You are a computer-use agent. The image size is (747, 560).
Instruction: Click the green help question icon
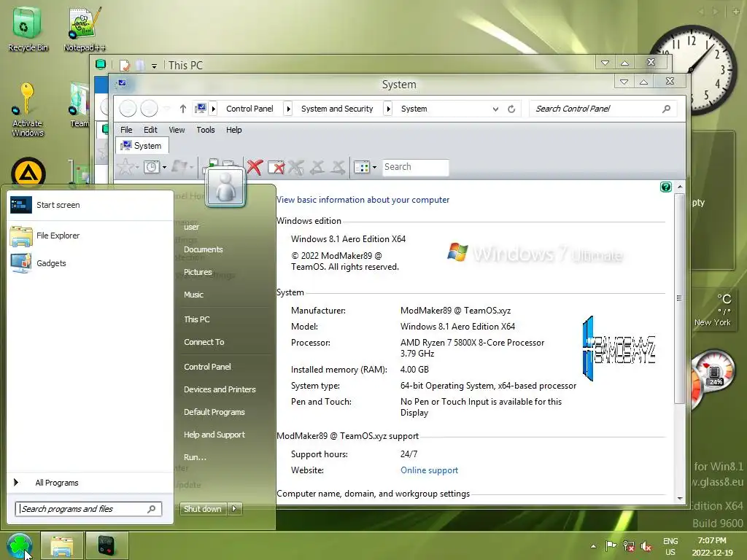(666, 187)
